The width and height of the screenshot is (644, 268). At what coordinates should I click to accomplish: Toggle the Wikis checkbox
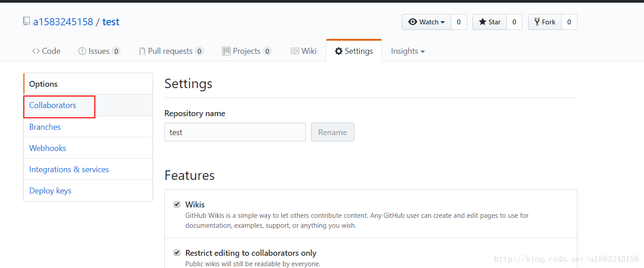point(177,204)
